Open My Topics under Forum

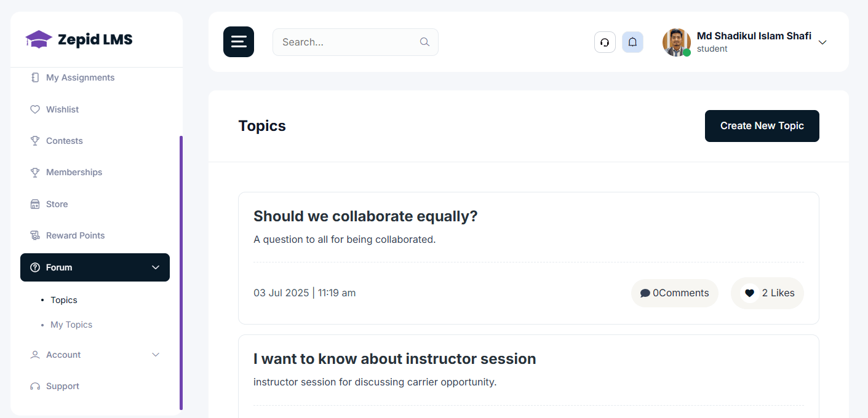coord(71,325)
